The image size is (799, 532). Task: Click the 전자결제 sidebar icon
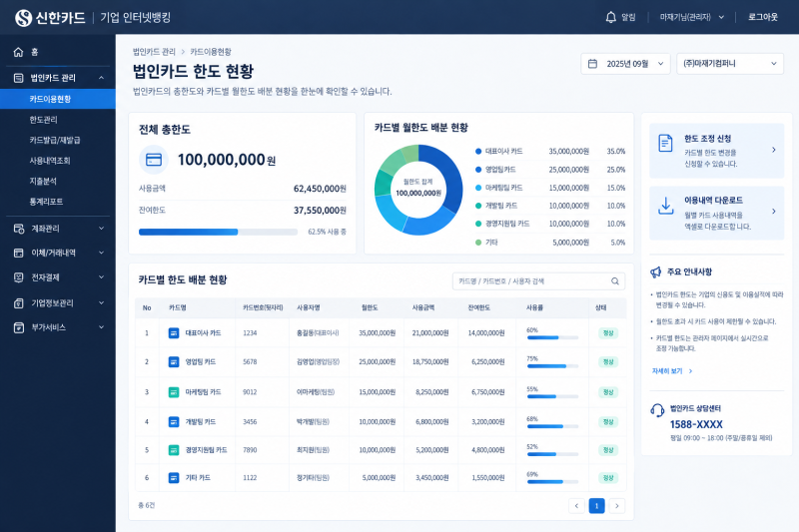[x=18, y=277]
